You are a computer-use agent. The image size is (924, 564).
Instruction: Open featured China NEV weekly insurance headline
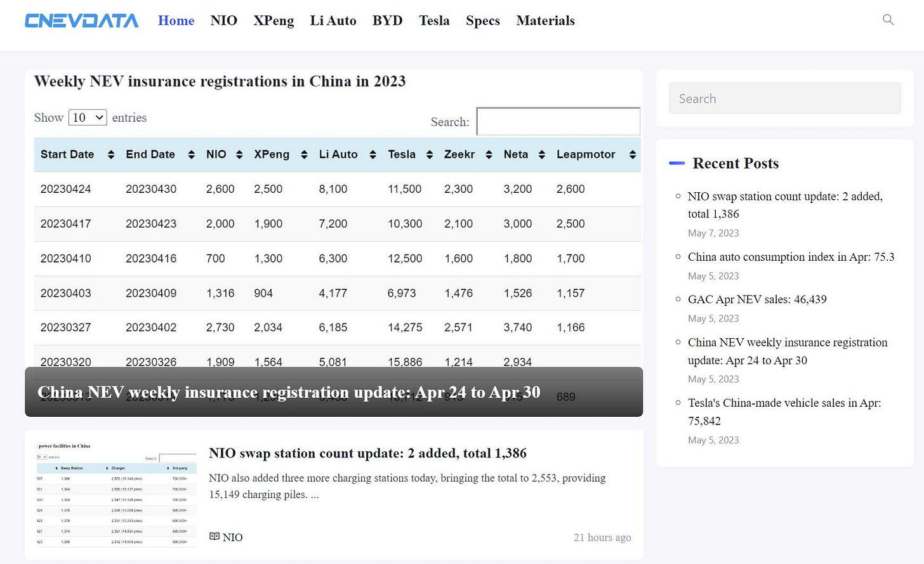point(289,392)
